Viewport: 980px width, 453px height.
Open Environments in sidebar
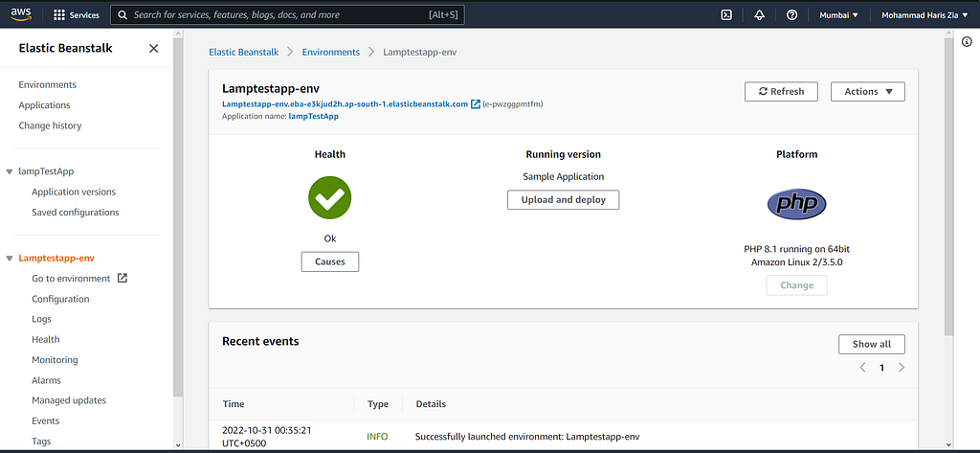tap(48, 84)
